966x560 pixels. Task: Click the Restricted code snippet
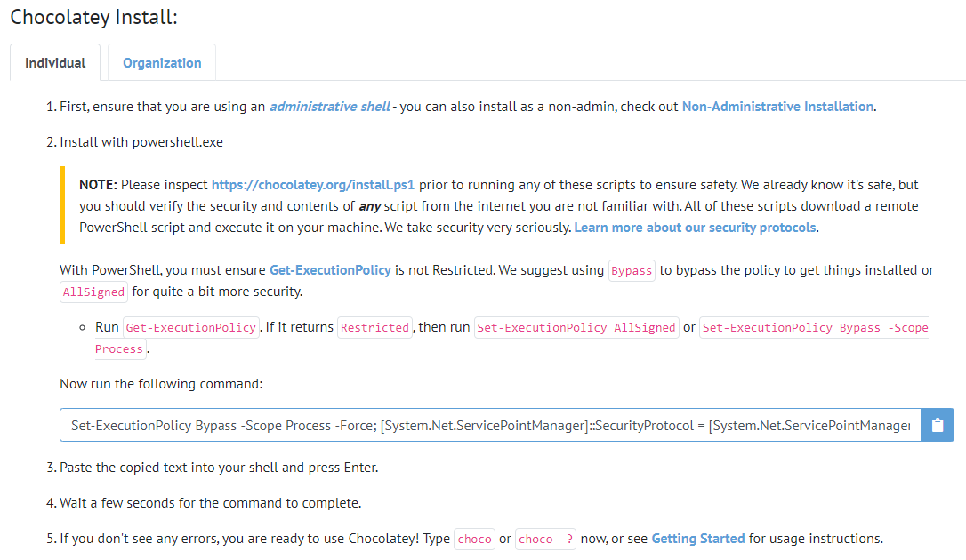[x=374, y=327]
